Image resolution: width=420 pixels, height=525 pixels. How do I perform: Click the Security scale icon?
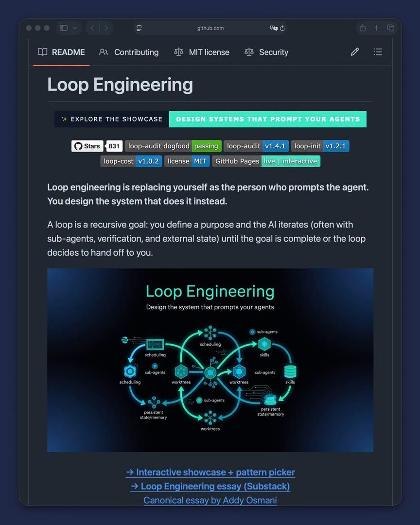click(x=249, y=52)
